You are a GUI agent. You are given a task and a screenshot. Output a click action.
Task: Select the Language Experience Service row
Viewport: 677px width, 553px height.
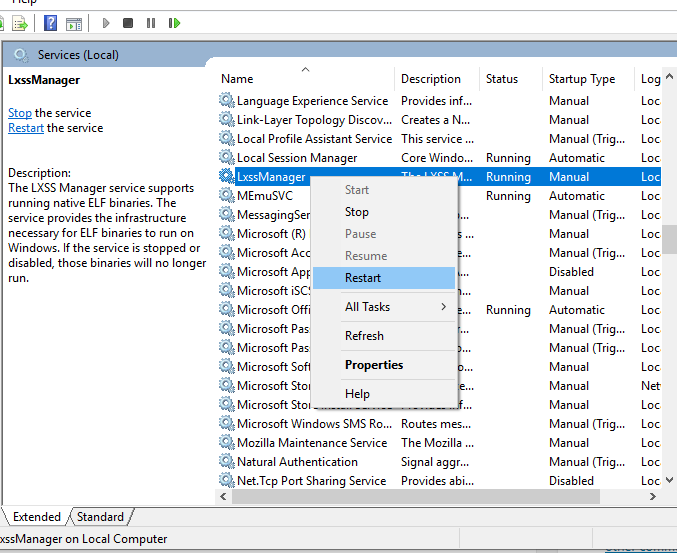[439, 101]
